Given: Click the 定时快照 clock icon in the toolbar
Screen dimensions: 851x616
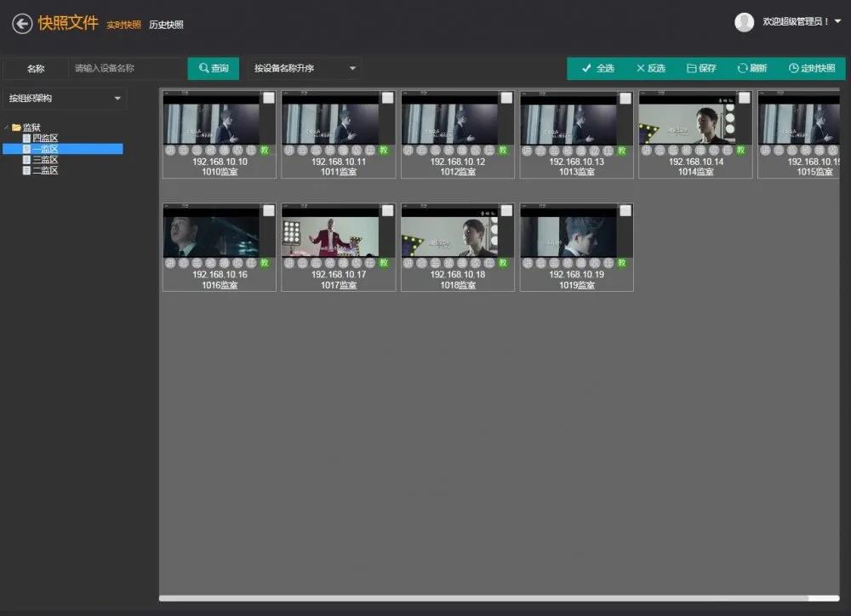Looking at the screenshot, I should point(793,68).
